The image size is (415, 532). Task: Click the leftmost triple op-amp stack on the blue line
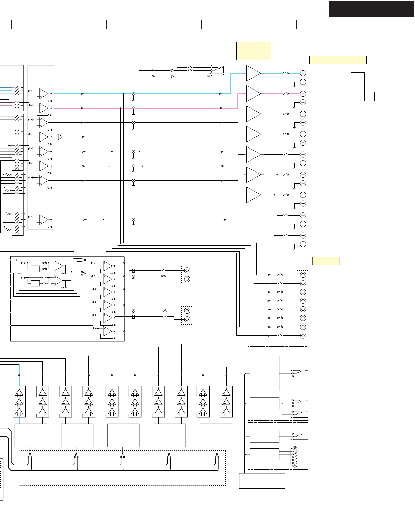19,402
